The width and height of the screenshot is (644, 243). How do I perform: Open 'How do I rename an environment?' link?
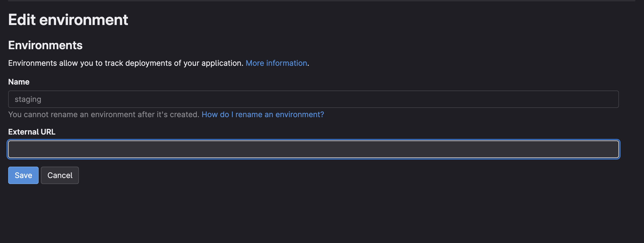[x=263, y=114]
